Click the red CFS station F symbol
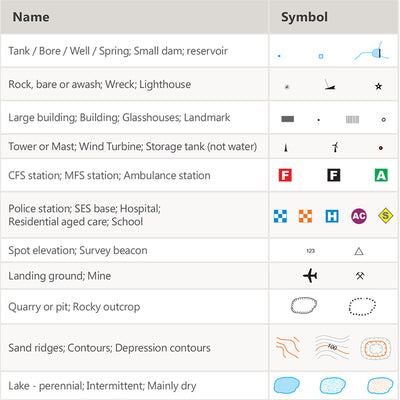This screenshot has width=400, height=400. pyautogui.click(x=285, y=175)
